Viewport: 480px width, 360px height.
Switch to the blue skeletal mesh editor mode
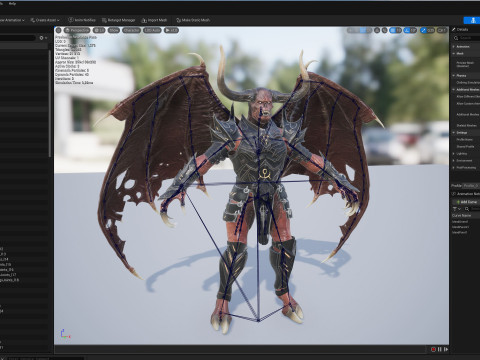click(x=473, y=20)
